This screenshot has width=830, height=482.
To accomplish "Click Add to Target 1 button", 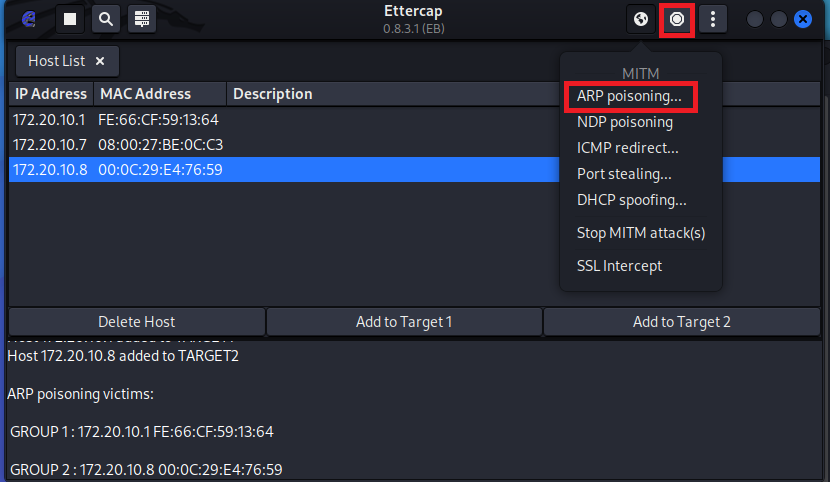I will pyautogui.click(x=404, y=321).
